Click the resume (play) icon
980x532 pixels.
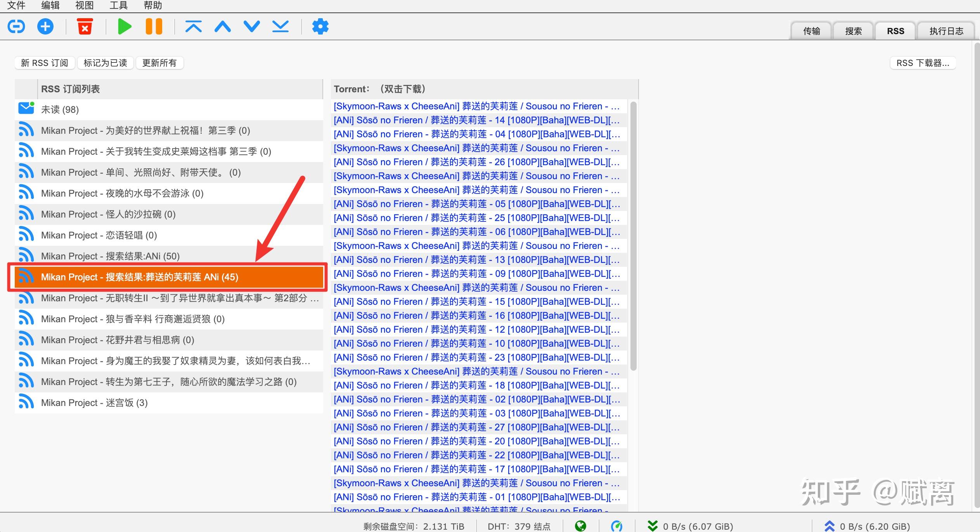point(124,26)
